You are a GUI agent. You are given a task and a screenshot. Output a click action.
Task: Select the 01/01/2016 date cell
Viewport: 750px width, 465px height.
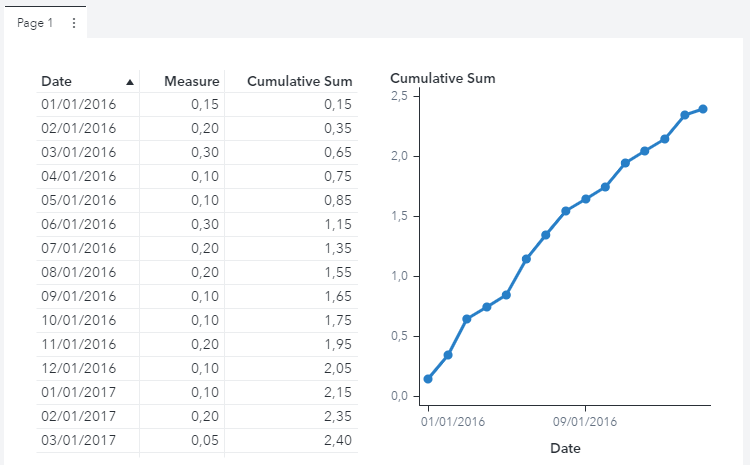pyautogui.click(x=79, y=104)
